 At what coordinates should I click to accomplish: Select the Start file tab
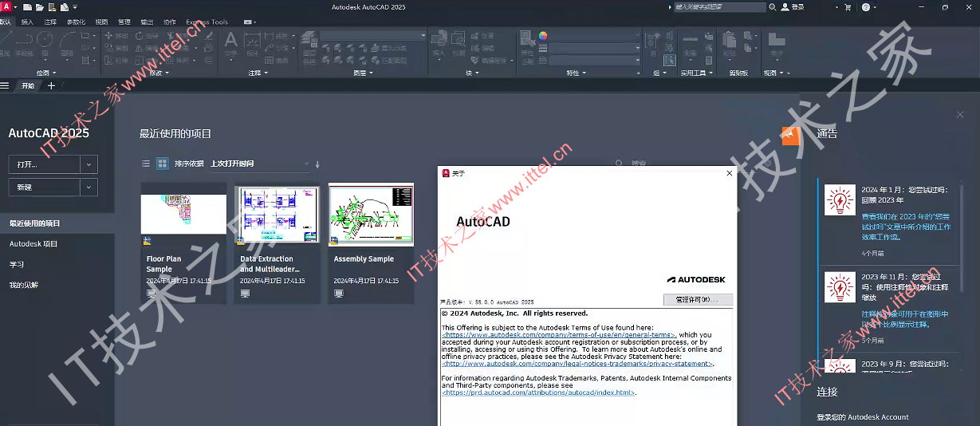click(28, 85)
